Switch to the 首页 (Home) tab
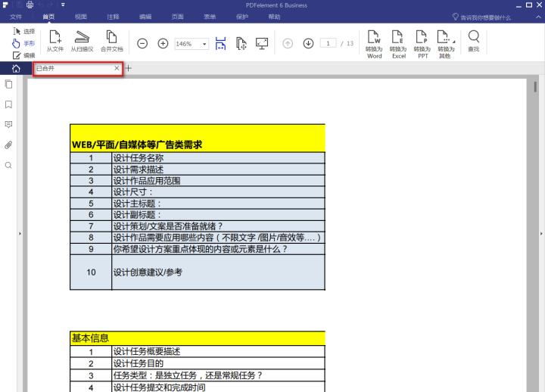The image size is (545, 392). 48,17
